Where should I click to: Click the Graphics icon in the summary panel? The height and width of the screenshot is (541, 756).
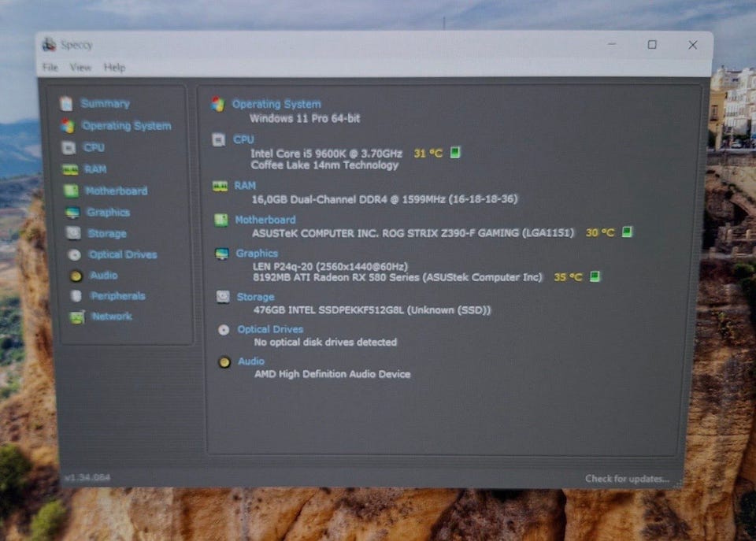tap(222, 254)
